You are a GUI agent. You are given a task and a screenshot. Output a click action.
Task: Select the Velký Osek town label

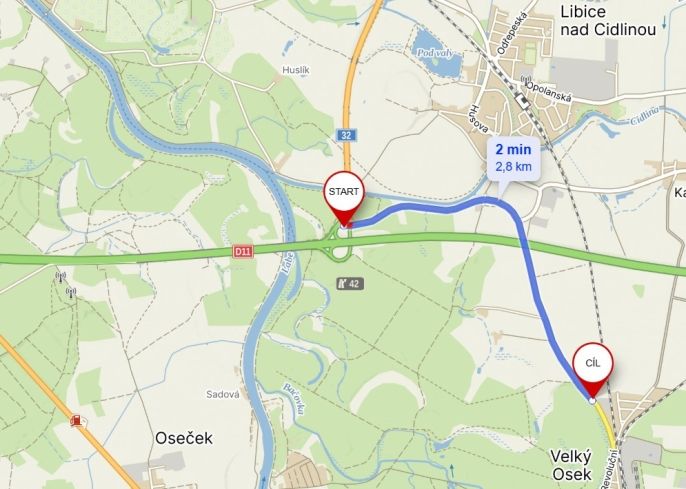[x=571, y=465]
